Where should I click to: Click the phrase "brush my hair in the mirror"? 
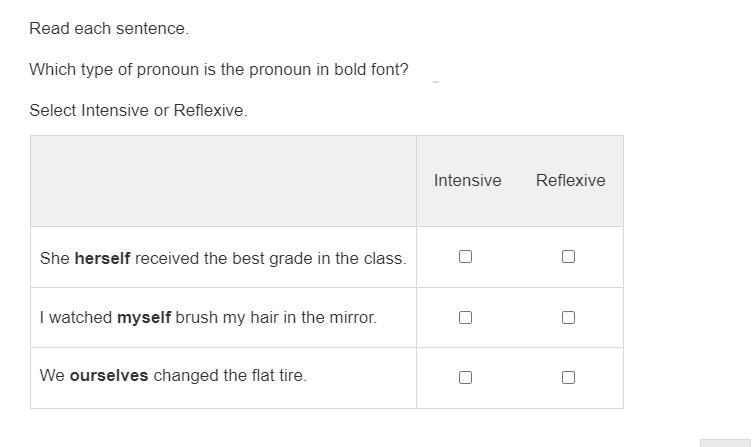276,318
